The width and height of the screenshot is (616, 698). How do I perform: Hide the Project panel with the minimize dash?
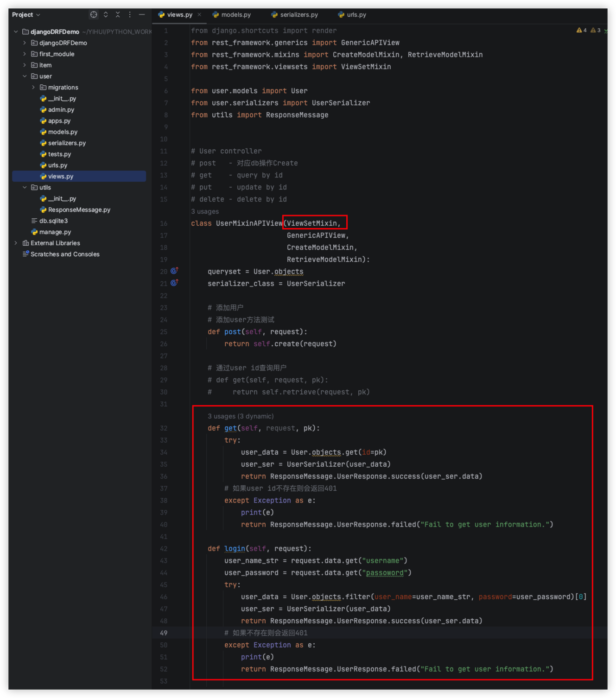[x=142, y=15]
